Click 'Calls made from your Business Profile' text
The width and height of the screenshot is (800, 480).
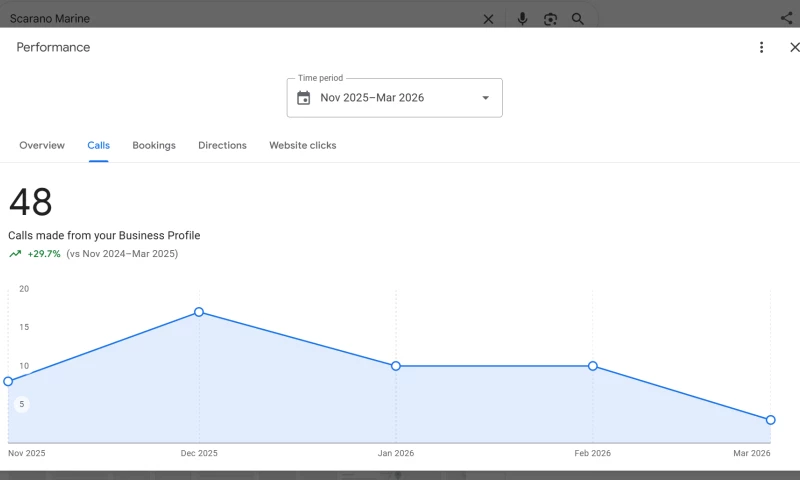(104, 236)
